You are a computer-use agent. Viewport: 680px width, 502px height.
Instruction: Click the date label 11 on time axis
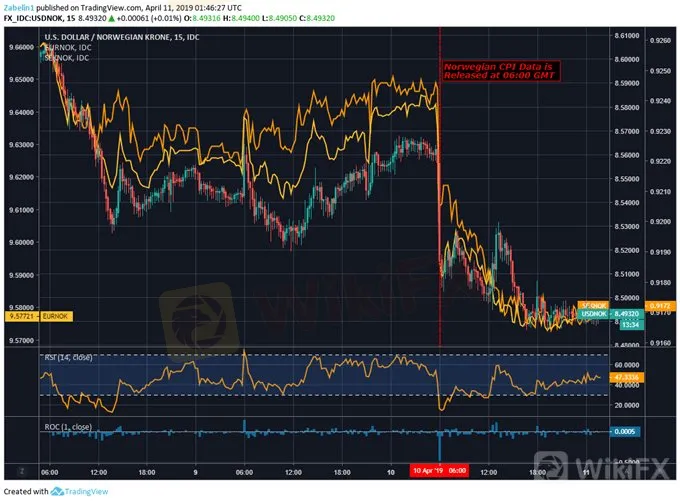[x=586, y=472]
